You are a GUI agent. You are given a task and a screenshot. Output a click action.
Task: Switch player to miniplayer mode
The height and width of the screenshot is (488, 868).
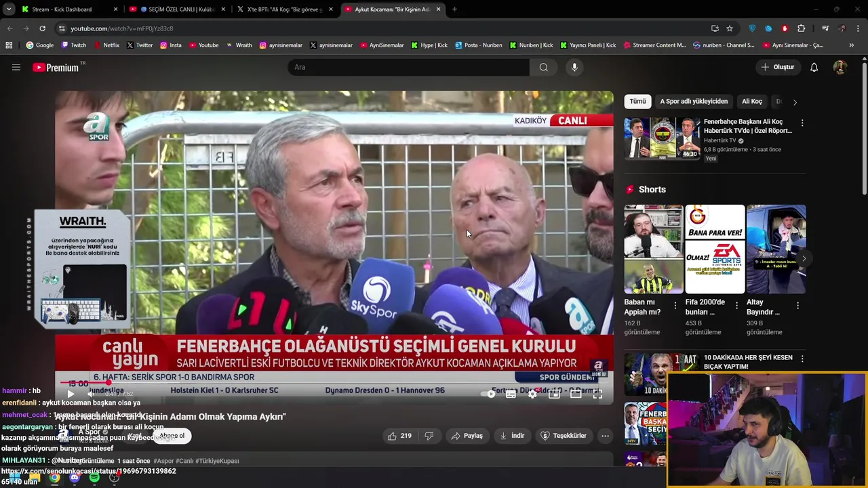click(x=554, y=394)
